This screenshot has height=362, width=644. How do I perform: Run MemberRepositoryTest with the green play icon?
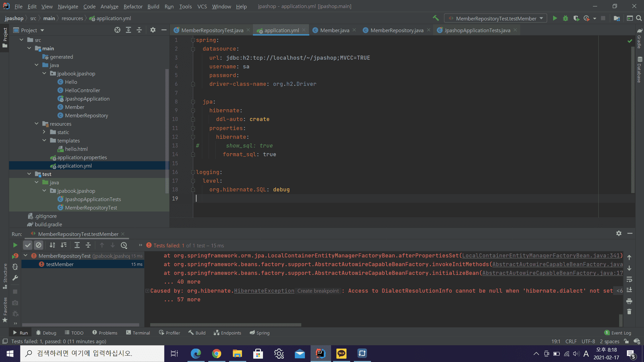[x=555, y=18]
